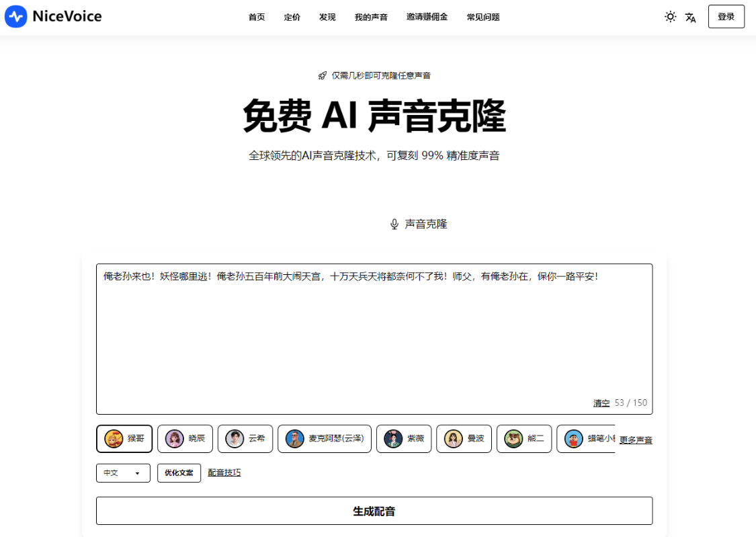
Task: Click the 生成配音 generate button
Action: [x=374, y=511]
